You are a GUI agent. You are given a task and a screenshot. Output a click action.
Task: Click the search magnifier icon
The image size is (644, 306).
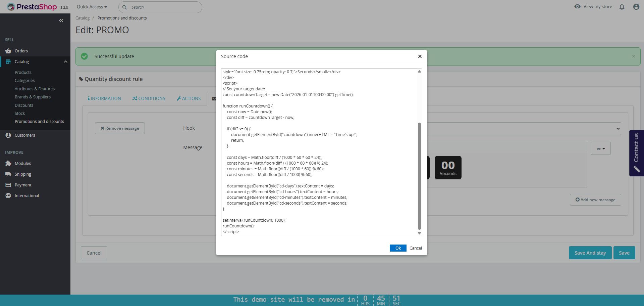click(x=124, y=7)
